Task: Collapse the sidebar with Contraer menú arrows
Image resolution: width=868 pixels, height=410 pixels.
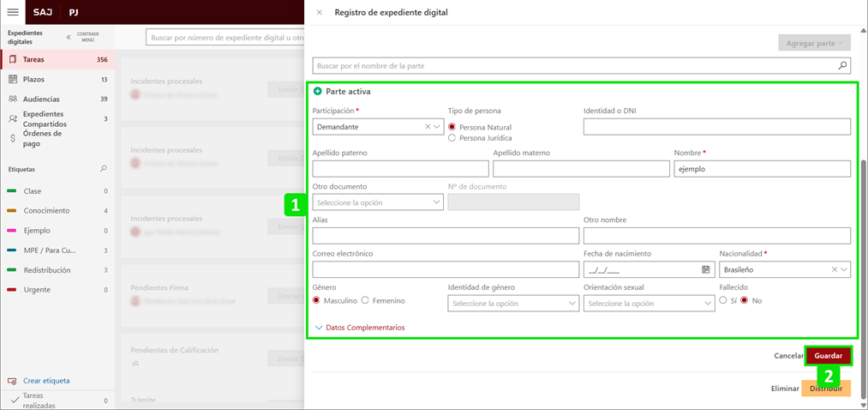Action: tap(69, 38)
